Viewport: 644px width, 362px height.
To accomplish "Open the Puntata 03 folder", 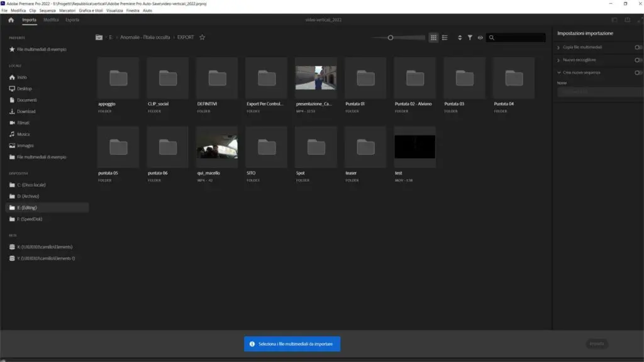I will pyautogui.click(x=465, y=78).
